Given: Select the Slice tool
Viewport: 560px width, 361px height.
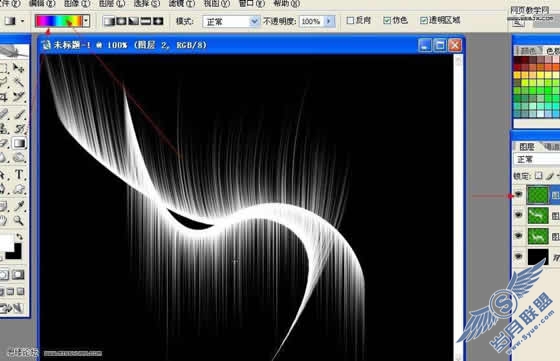Looking at the screenshot, I should click(x=19, y=97).
